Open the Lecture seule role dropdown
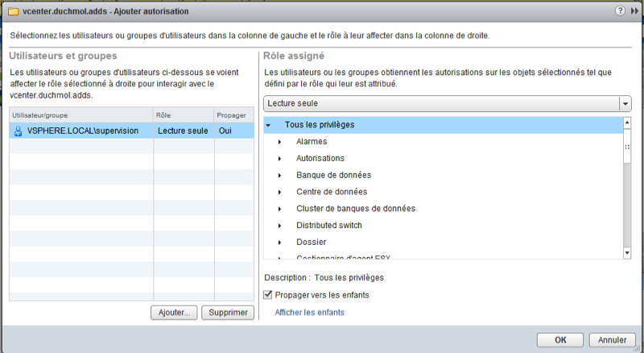Image resolution: width=644 pixels, height=353 pixels. click(625, 104)
